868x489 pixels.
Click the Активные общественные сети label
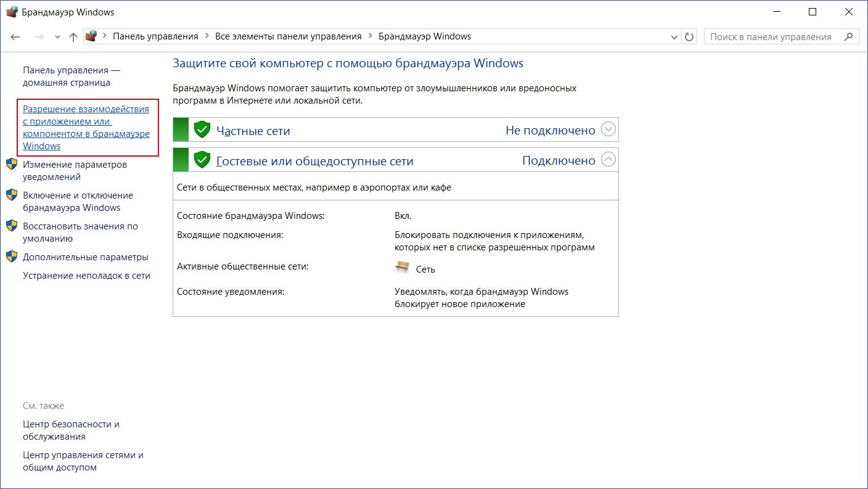(242, 266)
